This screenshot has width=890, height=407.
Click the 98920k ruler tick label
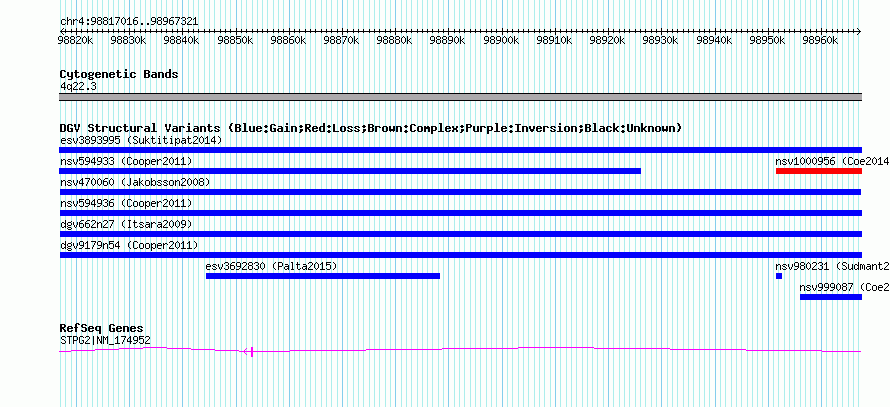[x=608, y=40]
